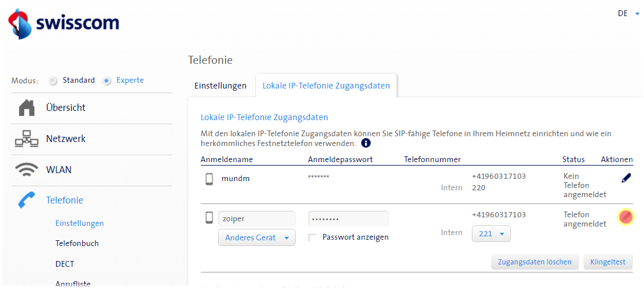Click the Swisscom logo

(63, 24)
